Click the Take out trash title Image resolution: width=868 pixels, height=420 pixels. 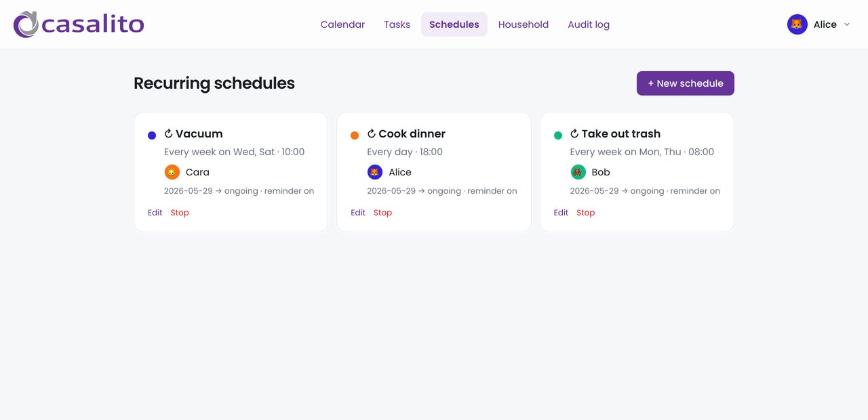click(621, 133)
